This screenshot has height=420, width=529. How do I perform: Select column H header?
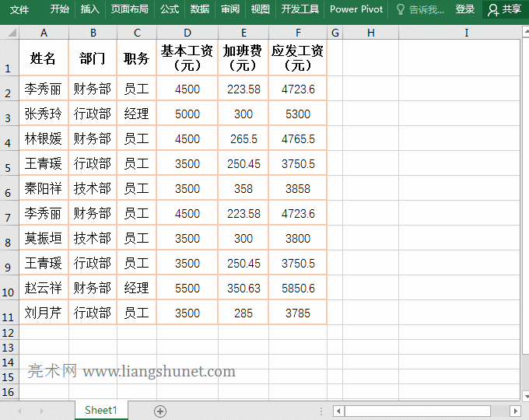point(371,33)
